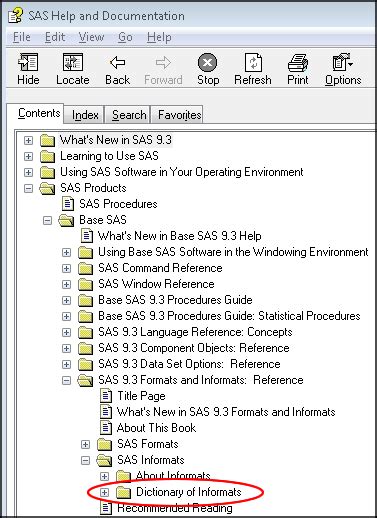The height and width of the screenshot is (518, 377).
Task: Expand SAS 9.3 Data Set Options: Reference
Action: [x=66, y=364]
